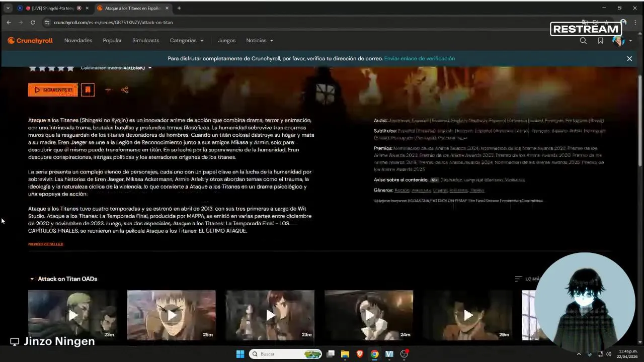This screenshot has height=362, width=644.
Task: Click the page vertical scrollbar thumb
Action: point(640,121)
